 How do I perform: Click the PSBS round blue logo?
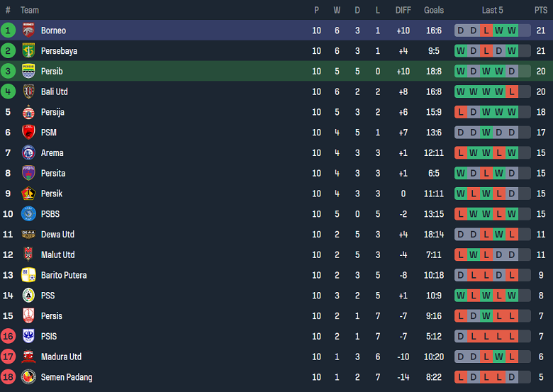pos(28,214)
